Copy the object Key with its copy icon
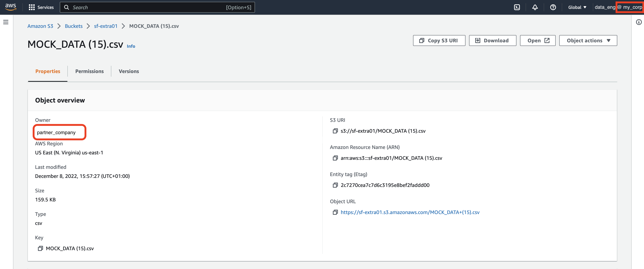This screenshot has width=644, height=269. [x=40, y=248]
